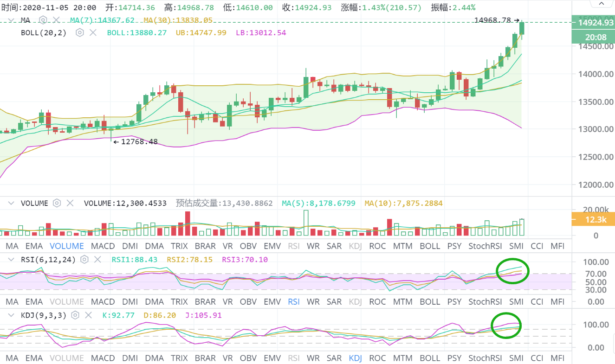Image resolution: width=615 pixels, height=364 pixels.
Task: Remove the MA indicator with its X icon
Action: [x=56, y=20]
